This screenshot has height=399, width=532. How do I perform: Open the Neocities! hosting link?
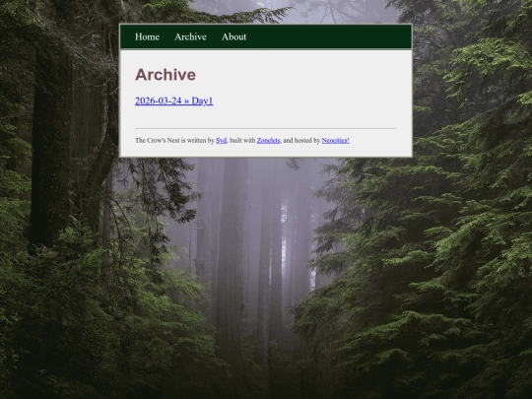pos(335,140)
